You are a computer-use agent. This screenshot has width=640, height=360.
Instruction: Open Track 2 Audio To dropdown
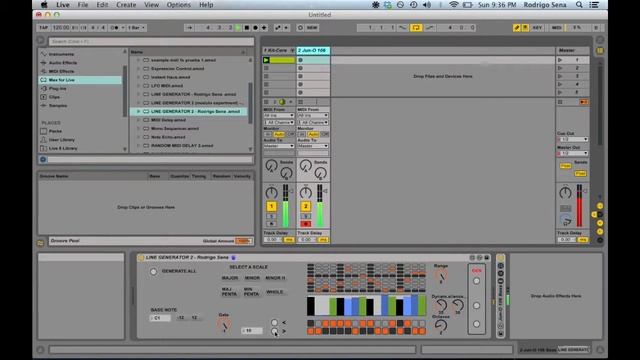click(x=313, y=146)
